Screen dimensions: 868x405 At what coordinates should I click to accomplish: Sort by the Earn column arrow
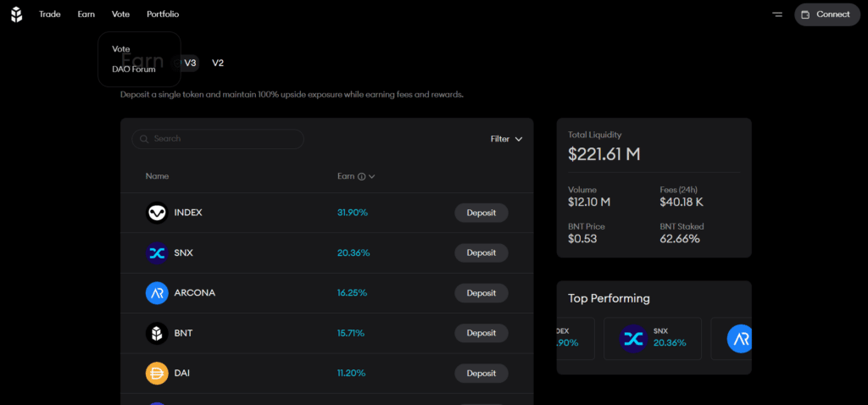[x=372, y=177]
